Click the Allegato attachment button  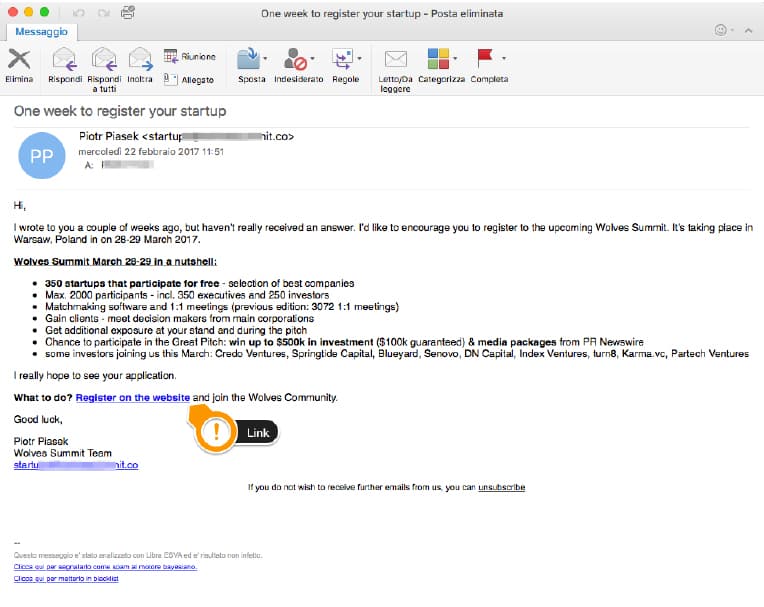tap(189, 79)
